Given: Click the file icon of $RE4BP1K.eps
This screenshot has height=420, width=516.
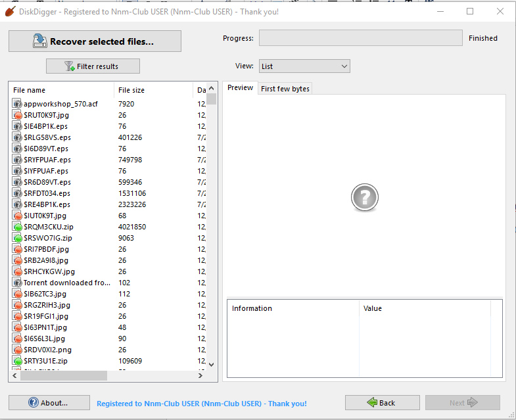Looking at the screenshot, I should pos(17,204).
